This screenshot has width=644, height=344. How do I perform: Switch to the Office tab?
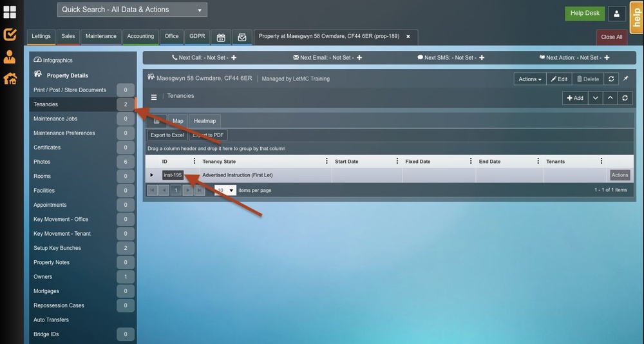(172, 37)
